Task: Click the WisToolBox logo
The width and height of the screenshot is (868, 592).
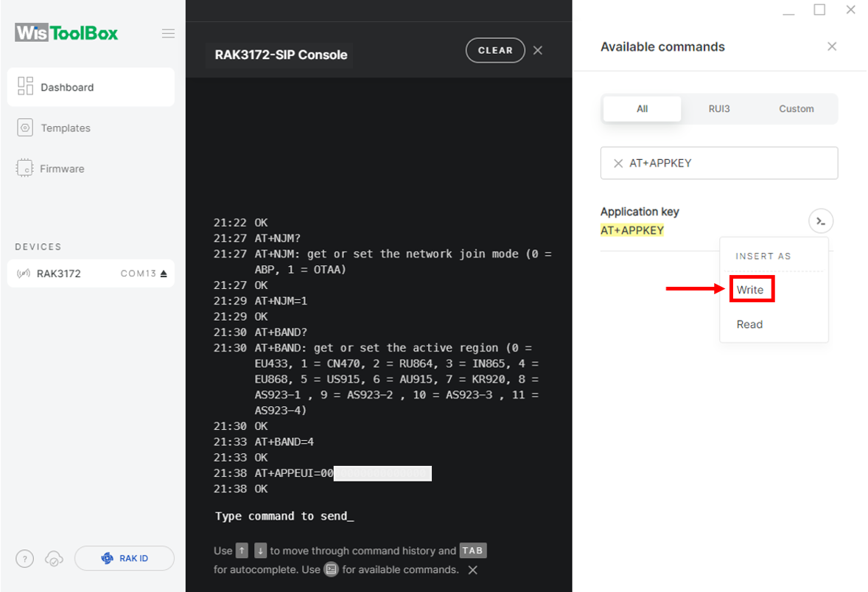Action: pos(66,33)
